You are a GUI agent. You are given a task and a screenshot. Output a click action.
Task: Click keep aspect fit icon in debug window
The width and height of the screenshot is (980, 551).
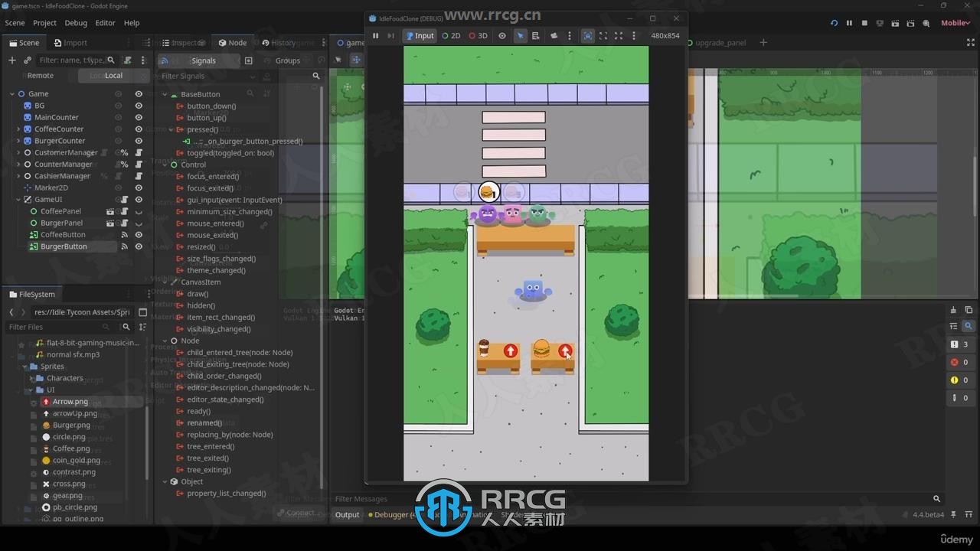pyautogui.click(x=603, y=36)
